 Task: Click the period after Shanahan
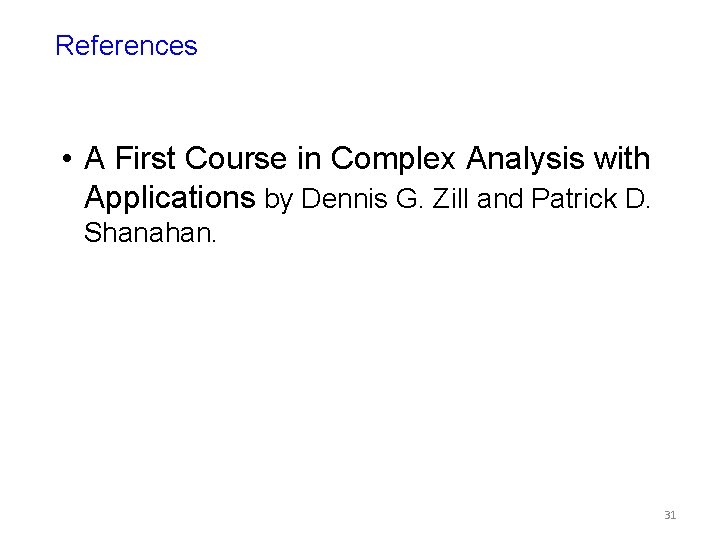pyautogui.click(x=214, y=242)
